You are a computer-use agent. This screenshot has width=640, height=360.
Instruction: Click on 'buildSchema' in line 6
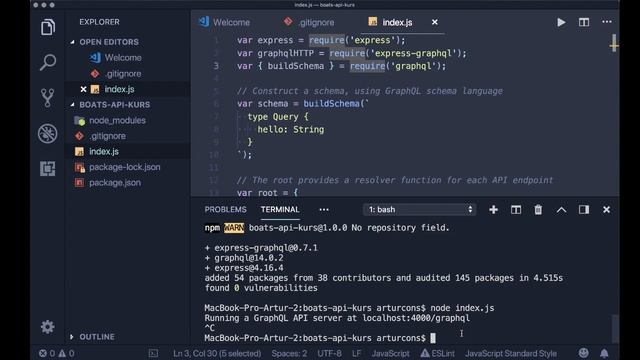click(x=331, y=104)
